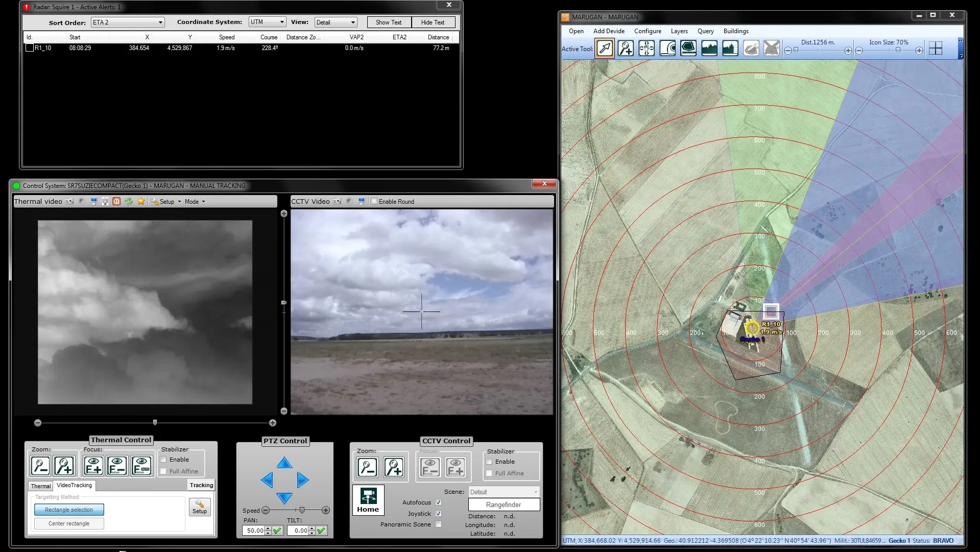Confirm TILT value with green checkmark
980x552 pixels.
pyautogui.click(x=321, y=531)
